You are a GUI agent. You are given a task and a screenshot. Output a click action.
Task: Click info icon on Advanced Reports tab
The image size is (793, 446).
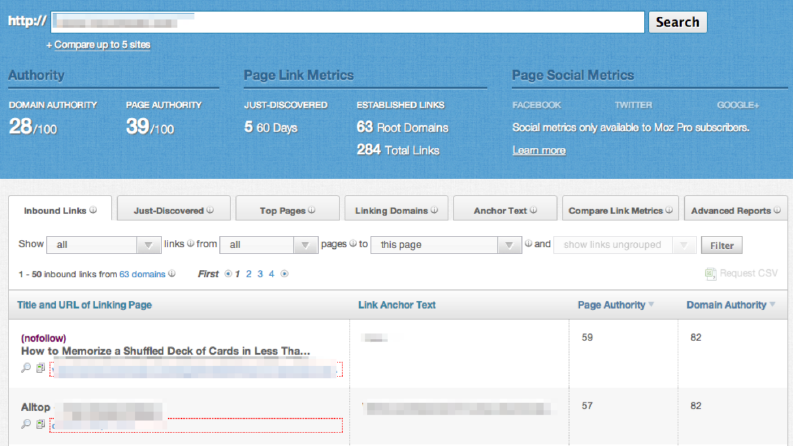777,210
